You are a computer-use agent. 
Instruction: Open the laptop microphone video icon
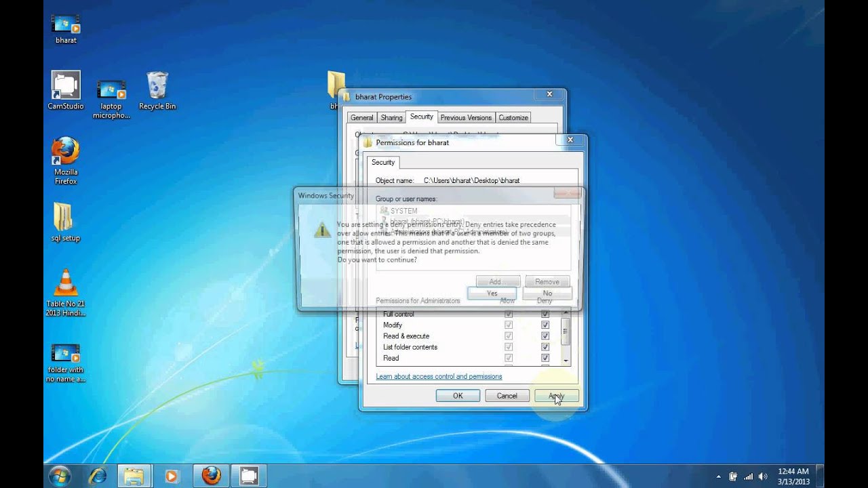tap(111, 98)
